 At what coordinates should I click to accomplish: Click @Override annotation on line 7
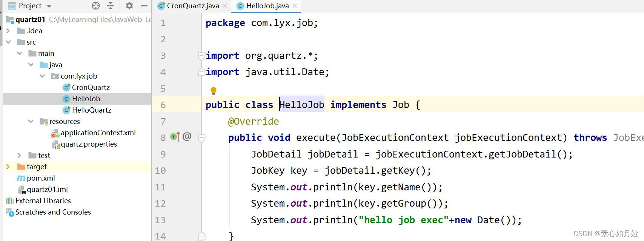tap(254, 121)
